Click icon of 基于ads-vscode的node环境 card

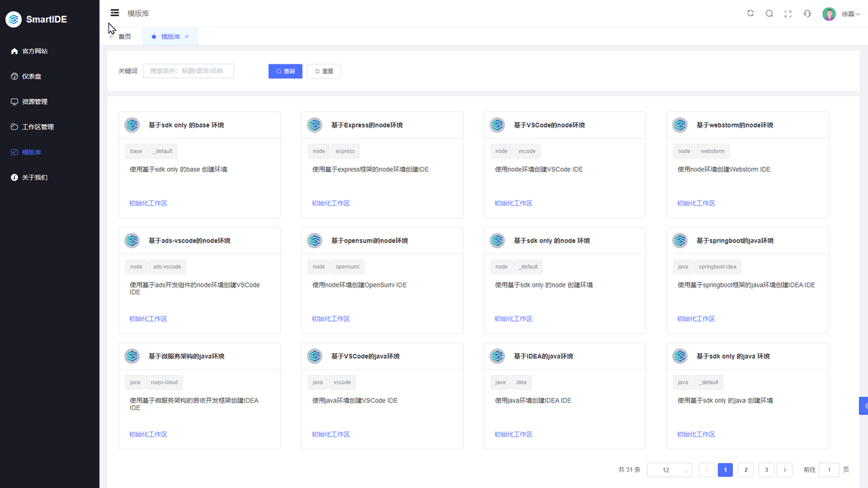tap(132, 241)
